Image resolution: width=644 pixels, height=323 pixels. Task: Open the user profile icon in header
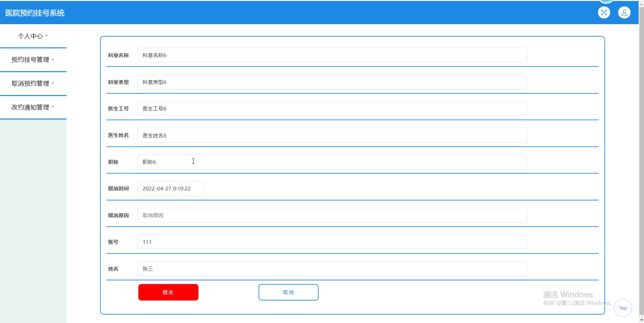point(624,13)
